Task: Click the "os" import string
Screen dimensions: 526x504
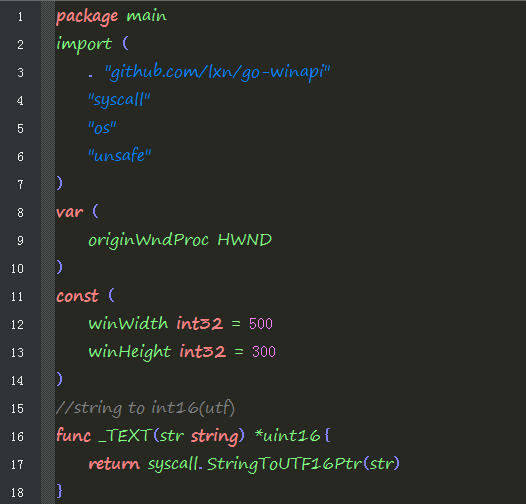Action: click(x=102, y=128)
